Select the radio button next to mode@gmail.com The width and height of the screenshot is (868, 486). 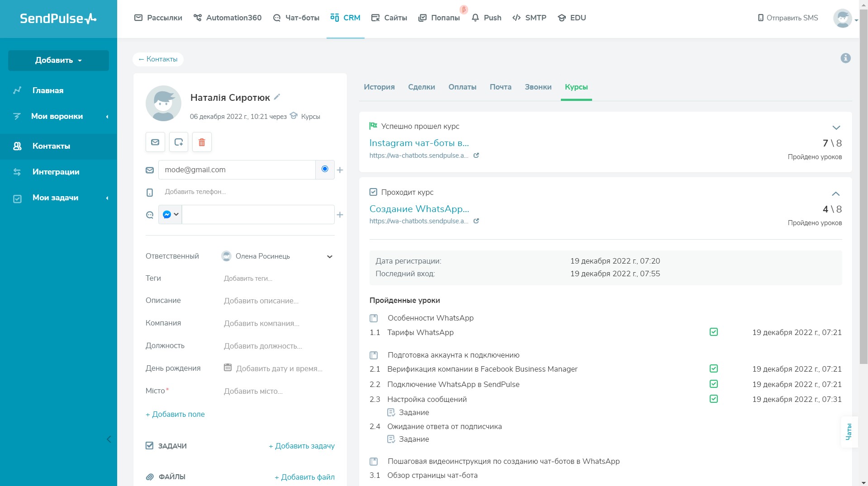[324, 169]
